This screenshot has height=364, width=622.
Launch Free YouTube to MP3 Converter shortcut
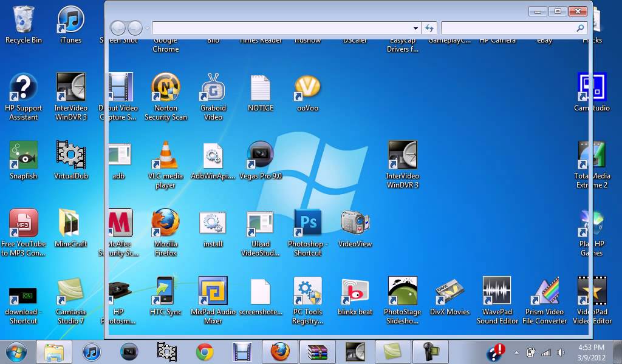tap(24, 233)
